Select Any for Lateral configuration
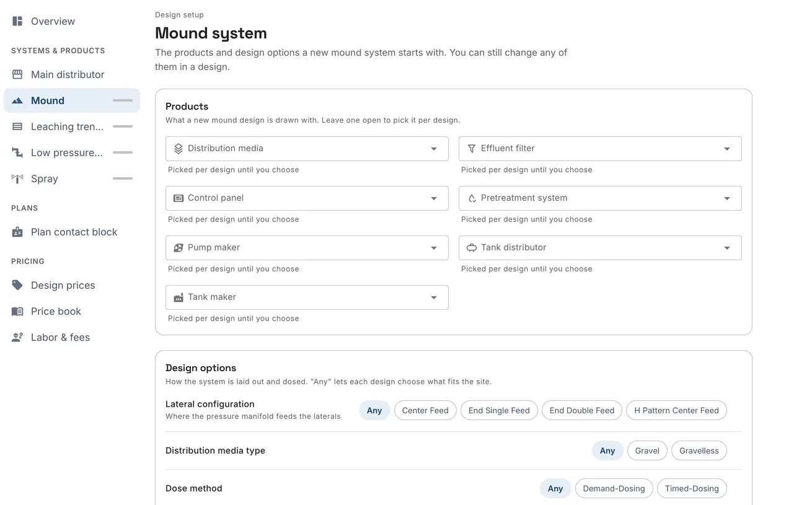The image size is (812, 505). [x=374, y=410]
